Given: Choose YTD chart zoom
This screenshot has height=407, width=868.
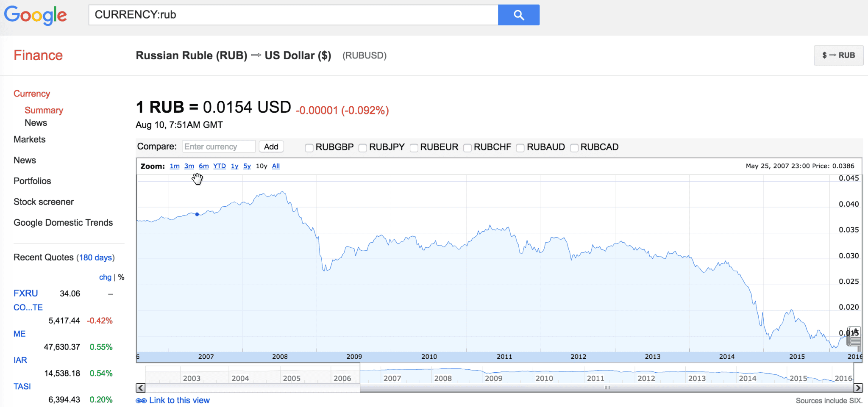Looking at the screenshot, I should pyautogui.click(x=220, y=166).
